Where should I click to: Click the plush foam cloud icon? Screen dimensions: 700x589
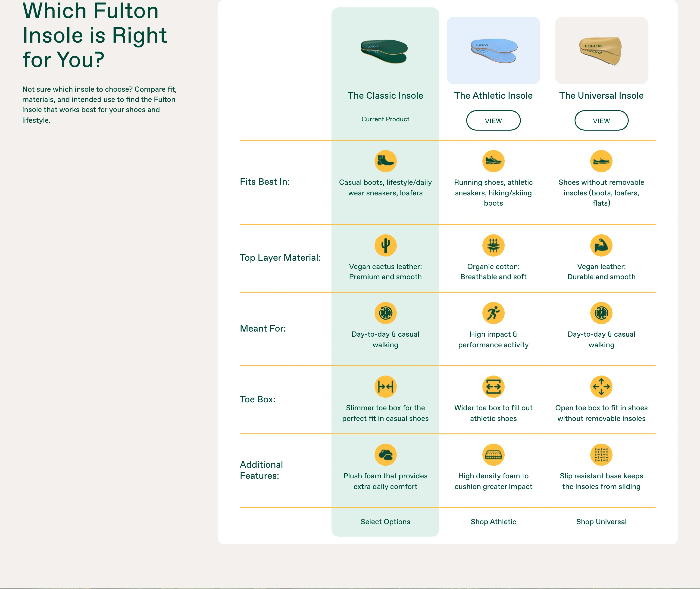[385, 455]
